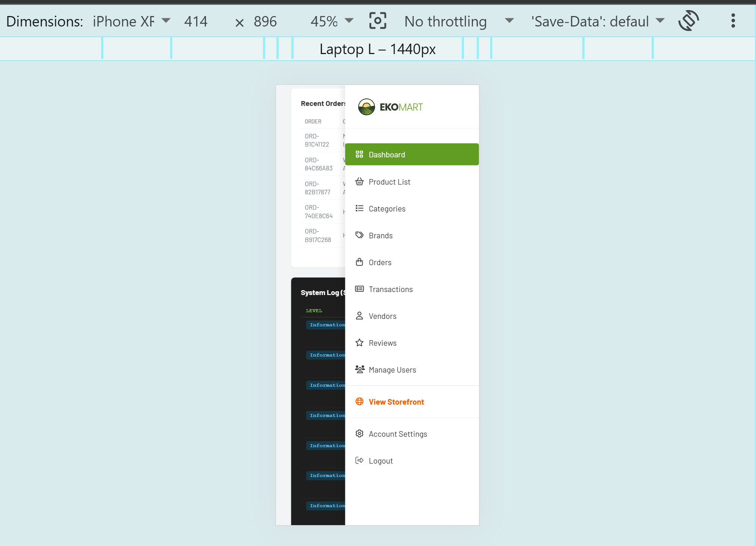Click the Categories list icon

coord(359,208)
